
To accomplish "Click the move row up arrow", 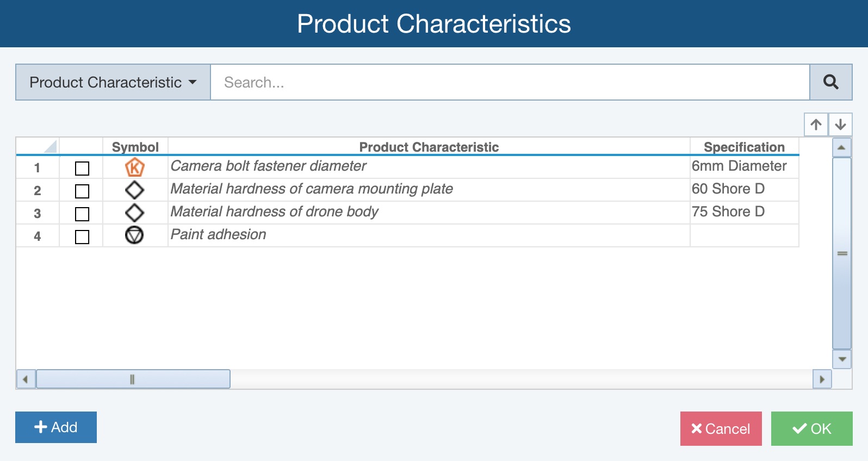I will (x=816, y=124).
